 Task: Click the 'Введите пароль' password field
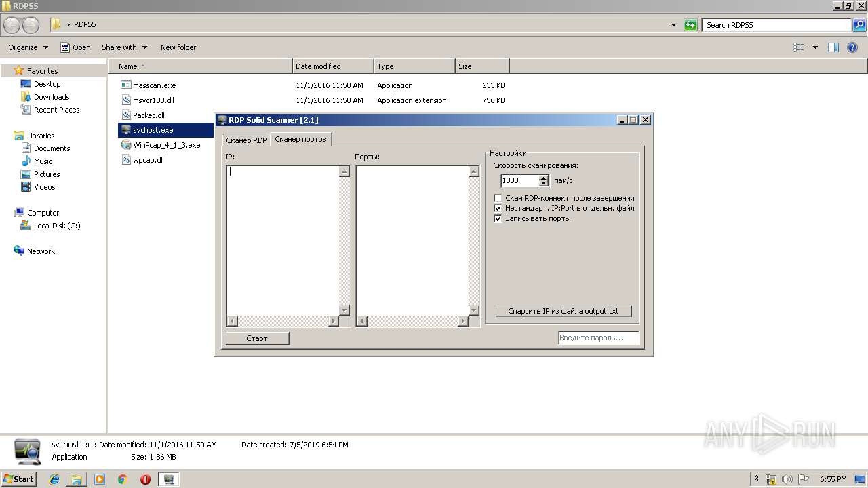point(599,338)
